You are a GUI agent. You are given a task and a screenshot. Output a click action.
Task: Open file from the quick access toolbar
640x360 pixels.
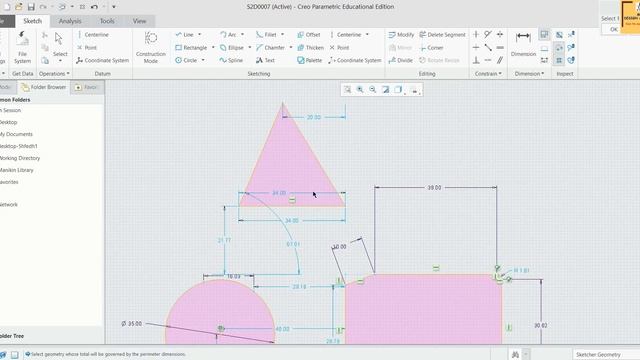pyautogui.click(x=19, y=7)
